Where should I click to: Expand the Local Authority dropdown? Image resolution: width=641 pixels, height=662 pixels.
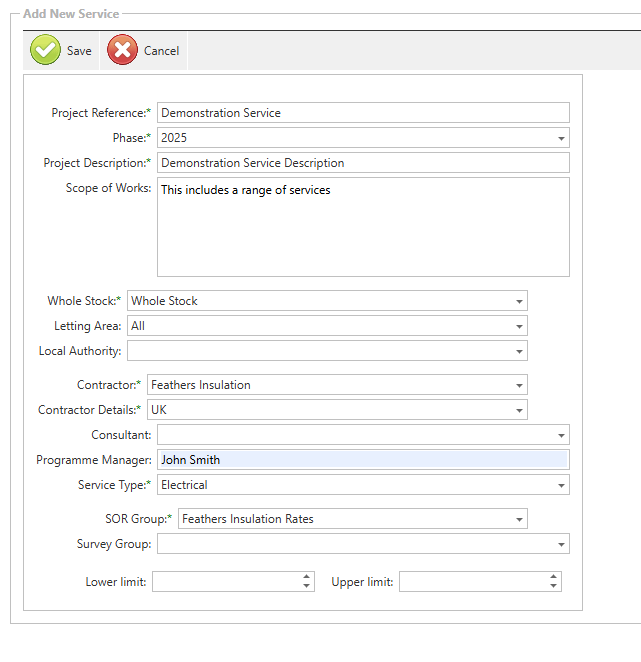519,351
